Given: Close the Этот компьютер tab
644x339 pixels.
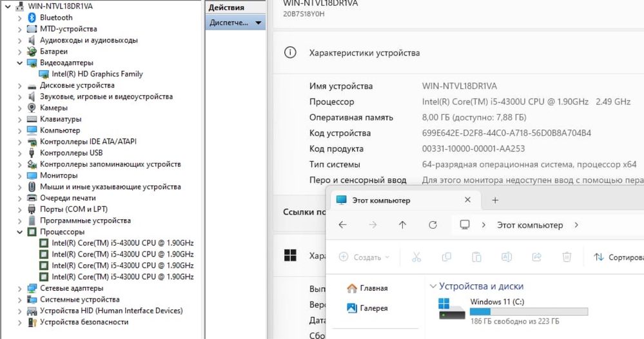Looking at the screenshot, I should coord(467,200).
